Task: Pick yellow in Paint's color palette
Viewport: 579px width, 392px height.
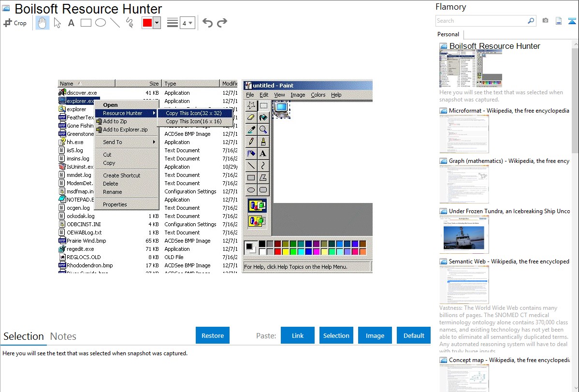Action: pyautogui.click(x=286, y=252)
